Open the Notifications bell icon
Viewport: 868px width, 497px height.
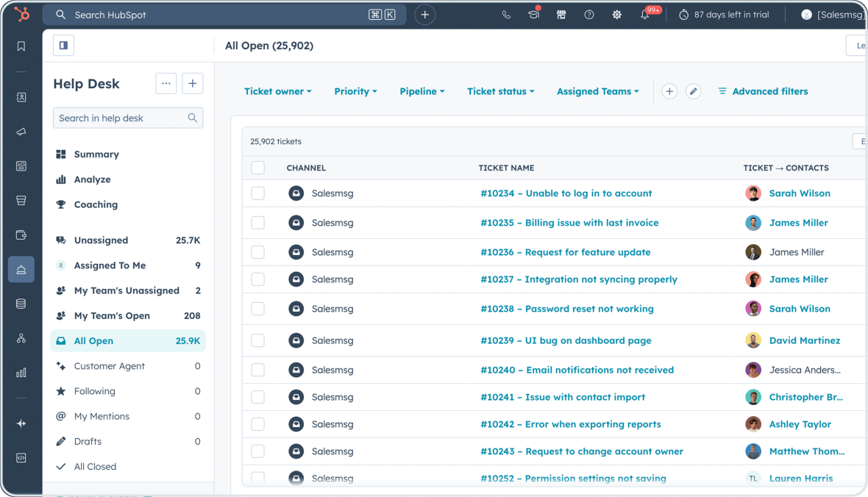[644, 14]
